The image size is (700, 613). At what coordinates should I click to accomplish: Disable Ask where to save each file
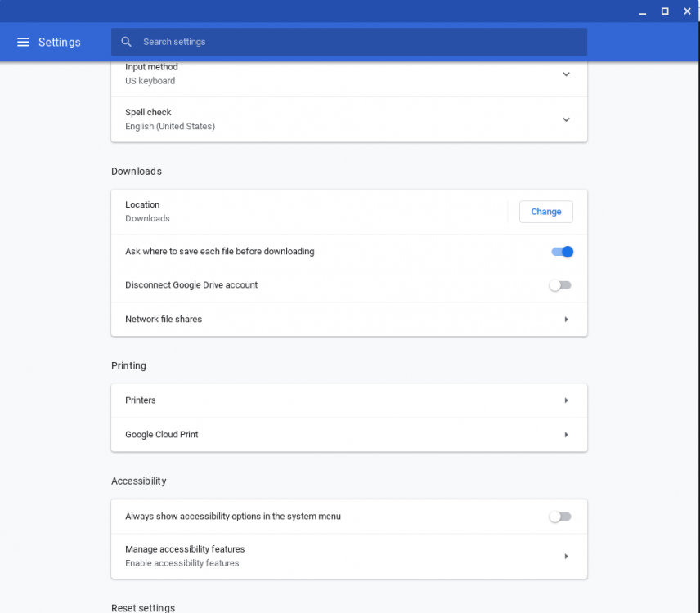pos(562,252)
